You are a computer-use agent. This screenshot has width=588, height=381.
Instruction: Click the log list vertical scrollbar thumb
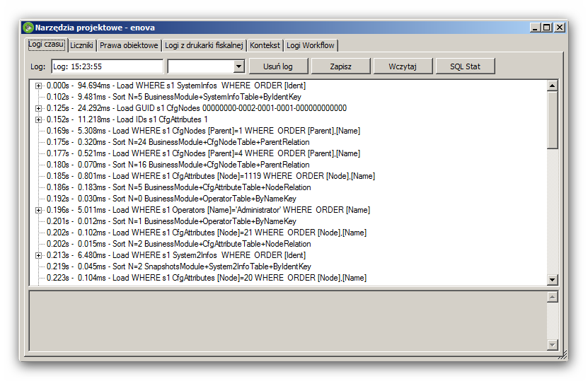552,120
